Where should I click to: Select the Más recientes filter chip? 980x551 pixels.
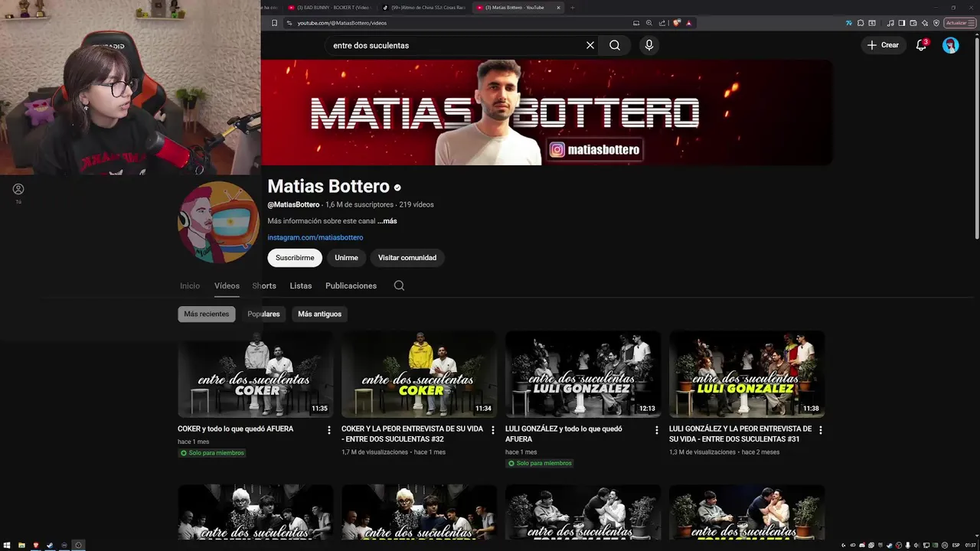point(207,314)
